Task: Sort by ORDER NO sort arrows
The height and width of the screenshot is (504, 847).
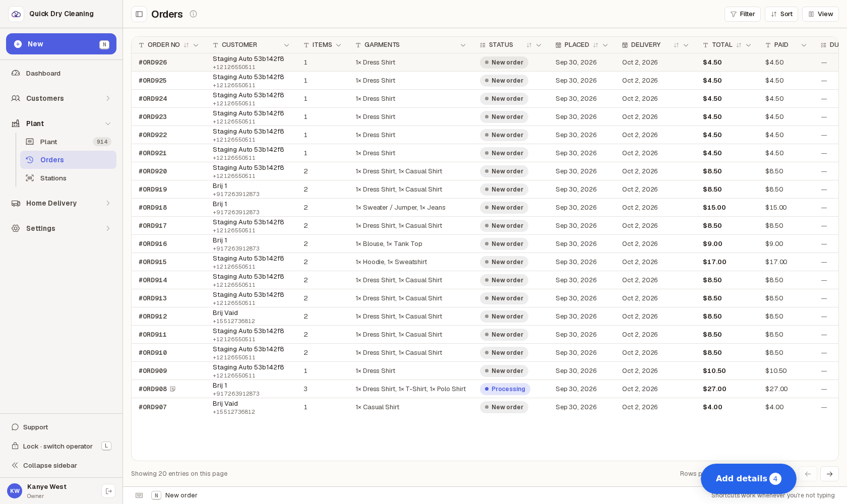Action: 186,45
